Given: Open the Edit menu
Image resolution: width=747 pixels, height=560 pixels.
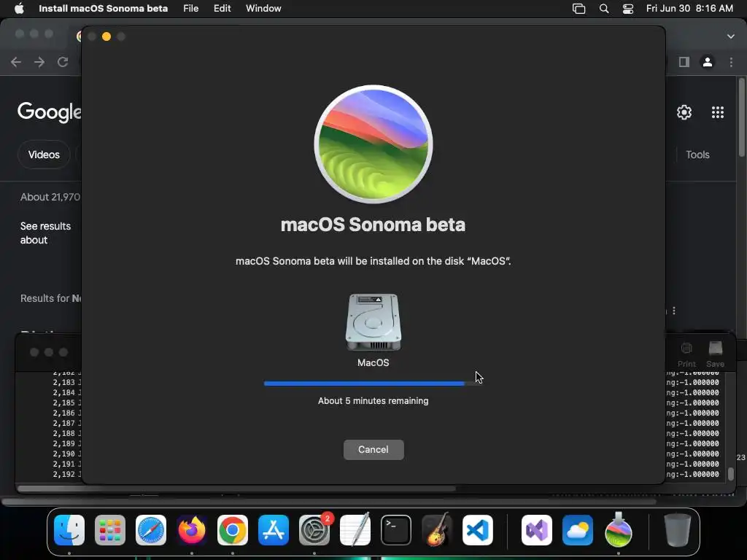Looking at the screenshot, I should pyautogui.click(x=222, y=9).
